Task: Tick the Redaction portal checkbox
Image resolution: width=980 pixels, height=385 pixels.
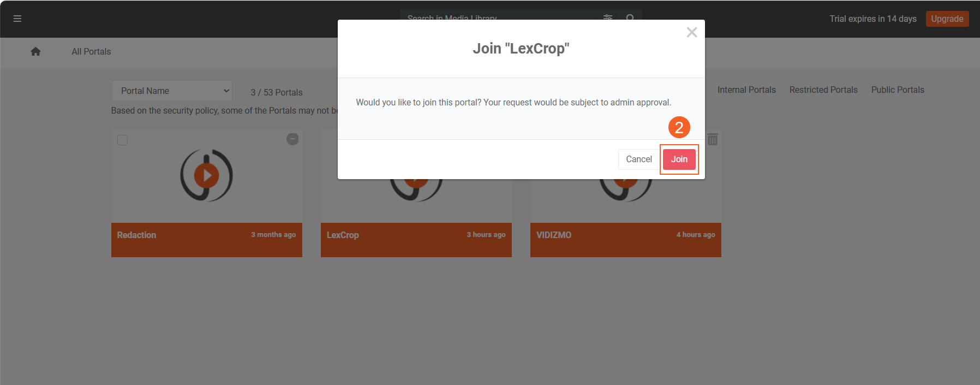Action: pyautogui.click(x=123, y=140)
